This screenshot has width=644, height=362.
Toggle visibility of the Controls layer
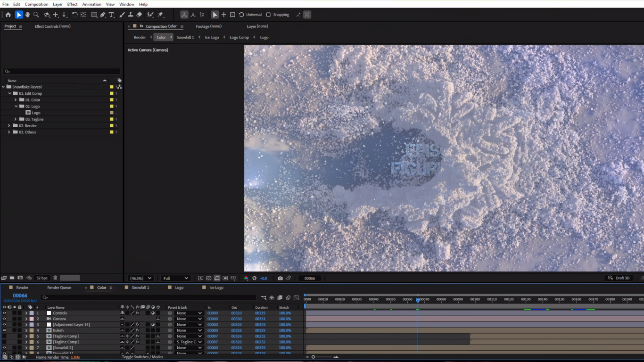coord(4,313)
